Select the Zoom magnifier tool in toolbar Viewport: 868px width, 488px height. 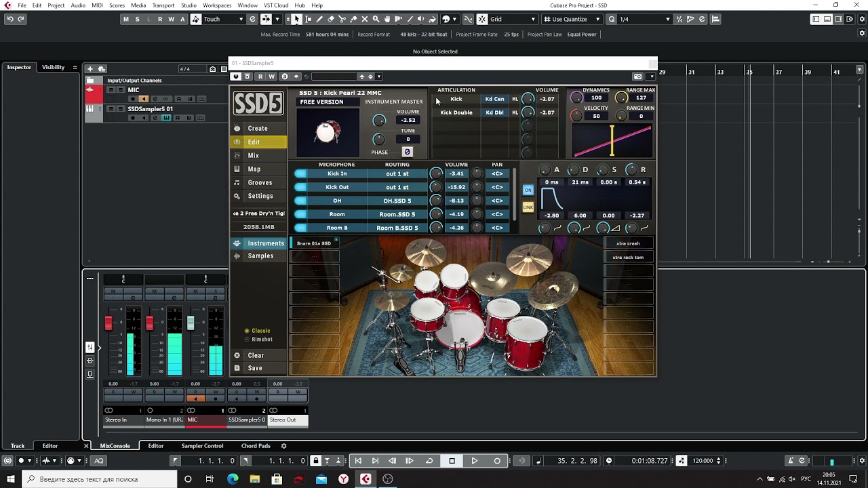376,19
